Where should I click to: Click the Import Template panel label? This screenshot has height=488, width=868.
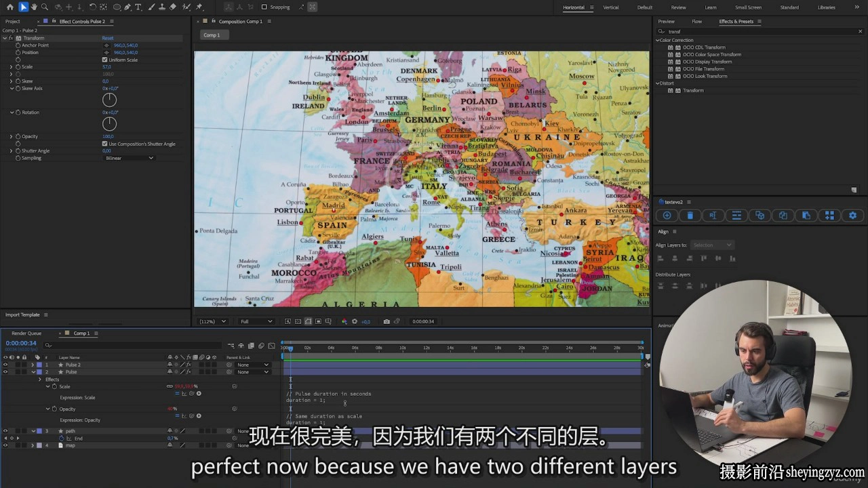coord(22,314)
